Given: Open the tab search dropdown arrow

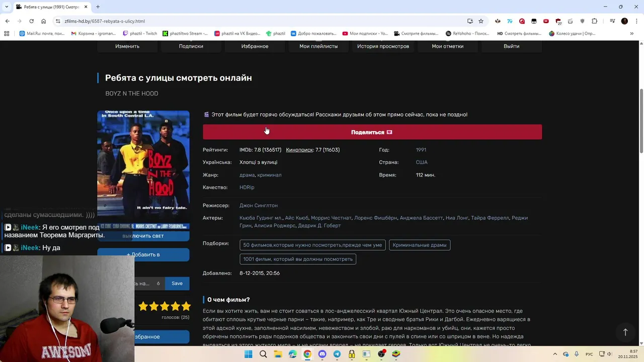Looking at the screenshot, I should click(7, 7).
